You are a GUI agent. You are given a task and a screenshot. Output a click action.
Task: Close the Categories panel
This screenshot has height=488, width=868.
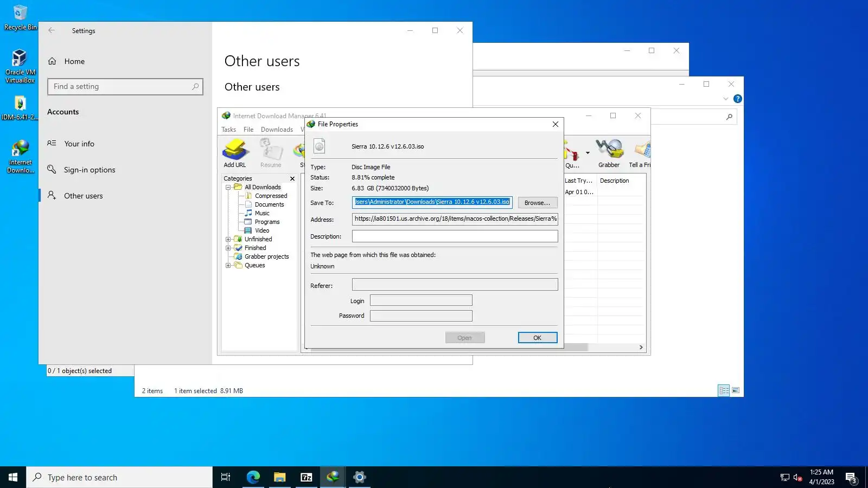point(292,178)
